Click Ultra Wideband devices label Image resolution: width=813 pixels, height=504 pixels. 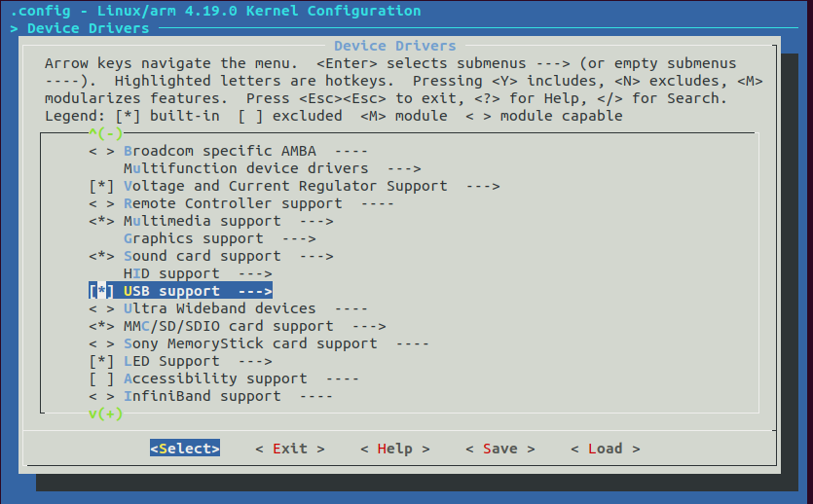pos(220,308)
